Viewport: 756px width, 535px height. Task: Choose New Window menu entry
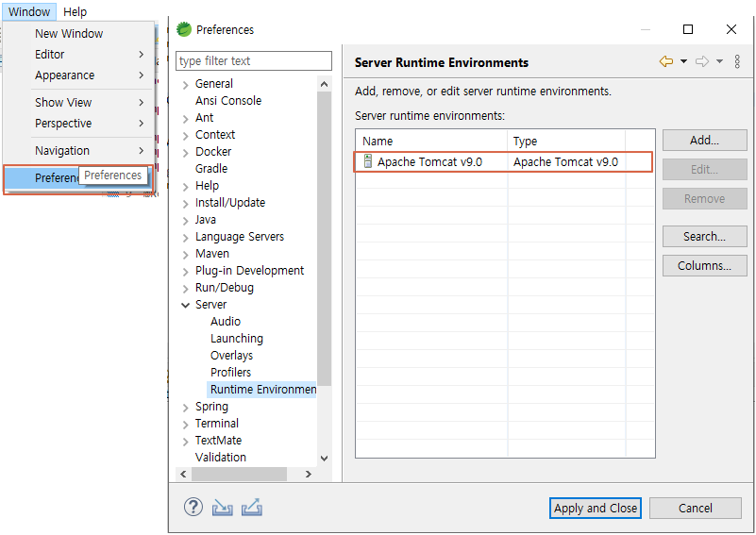point(78,33)
